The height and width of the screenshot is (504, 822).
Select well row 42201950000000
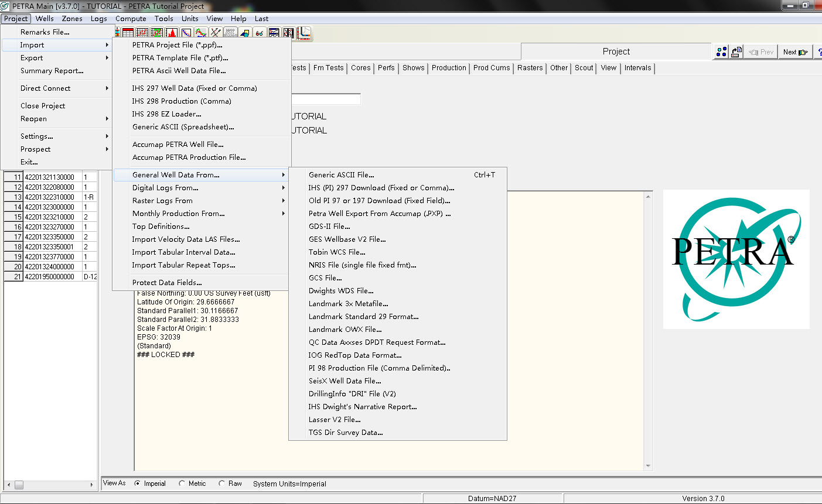click(51, 277)
